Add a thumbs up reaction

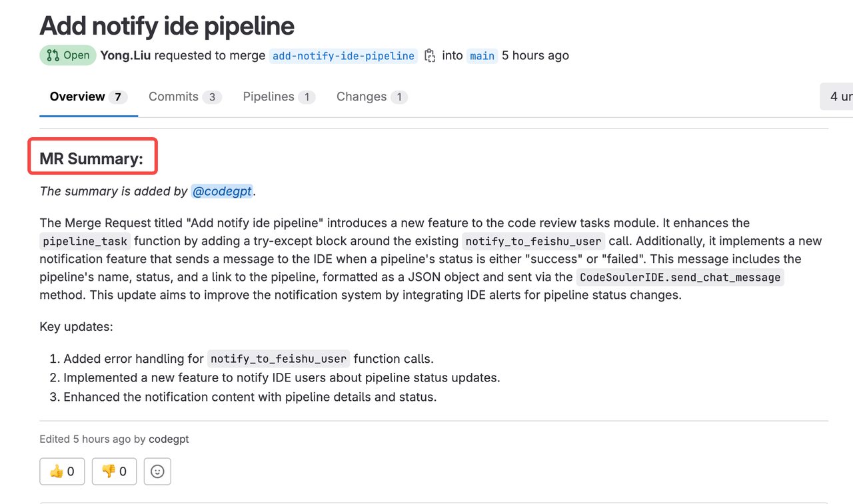(x=62, y=471)
